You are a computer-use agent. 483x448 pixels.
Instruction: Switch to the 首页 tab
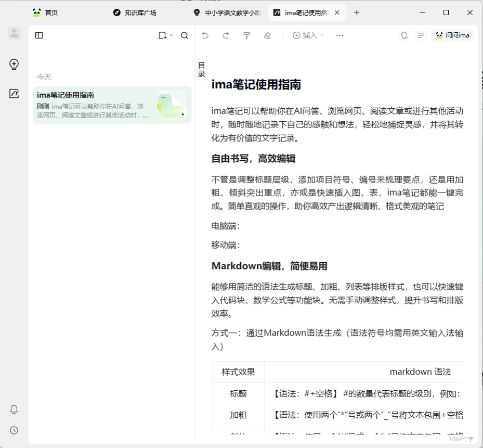tap(46, 12)
